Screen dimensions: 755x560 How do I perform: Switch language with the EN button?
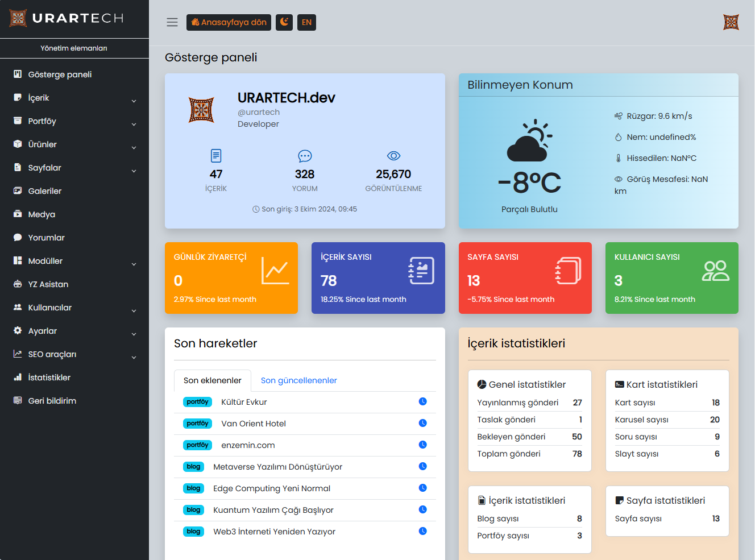point(306,22)
